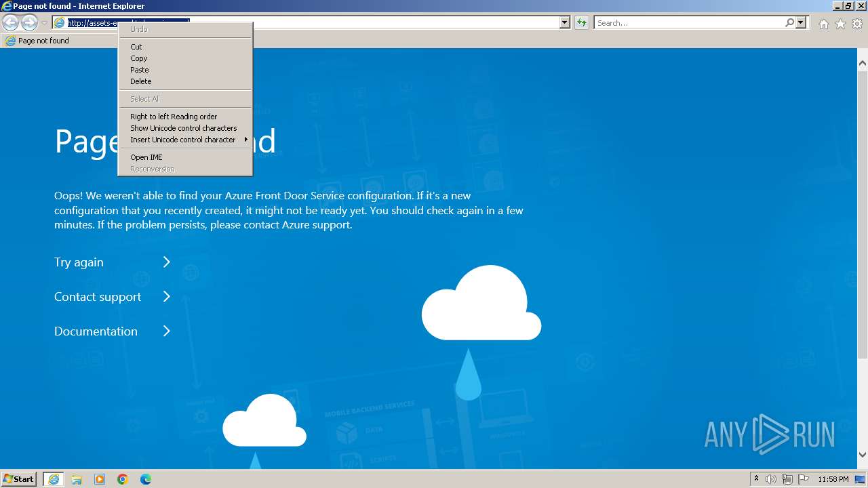This screenshot has width=868, height=488.
Task: Click the taskbar clock showing 11:58 PM
Action: (833, 479)
